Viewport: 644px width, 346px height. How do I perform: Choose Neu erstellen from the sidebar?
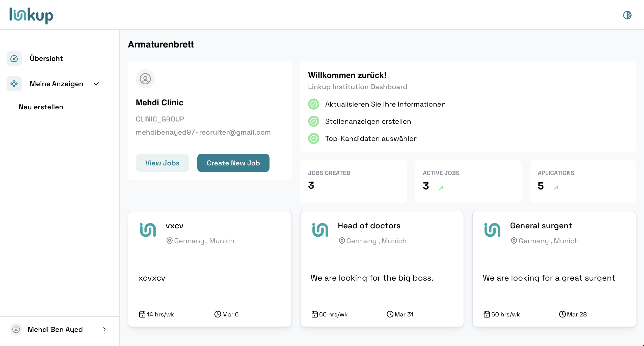click(x=41, y=107)
